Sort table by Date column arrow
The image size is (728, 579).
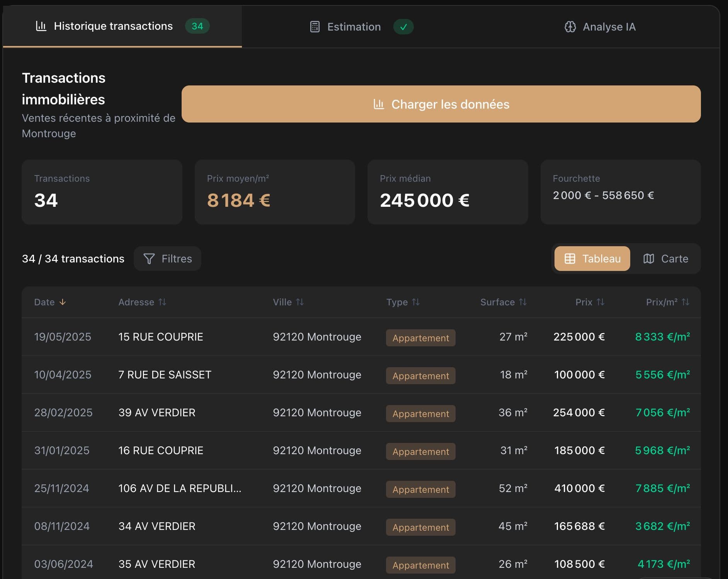pyautogui.click(x=63, y=302)
